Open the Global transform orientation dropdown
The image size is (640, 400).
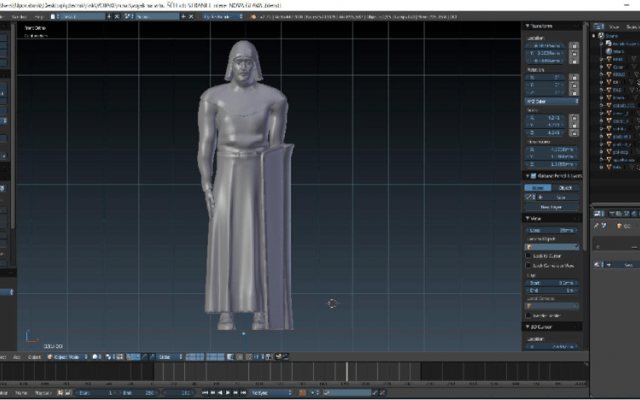pos(169,357)
